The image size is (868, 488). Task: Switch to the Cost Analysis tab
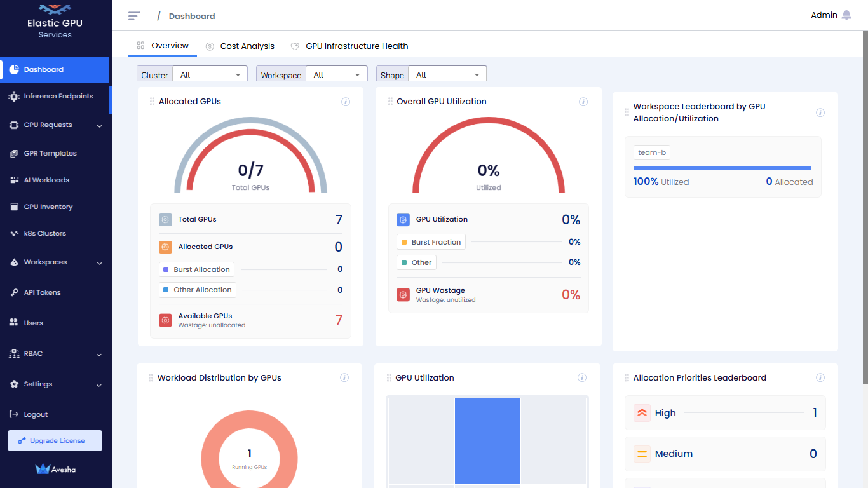tap(247, 46)
